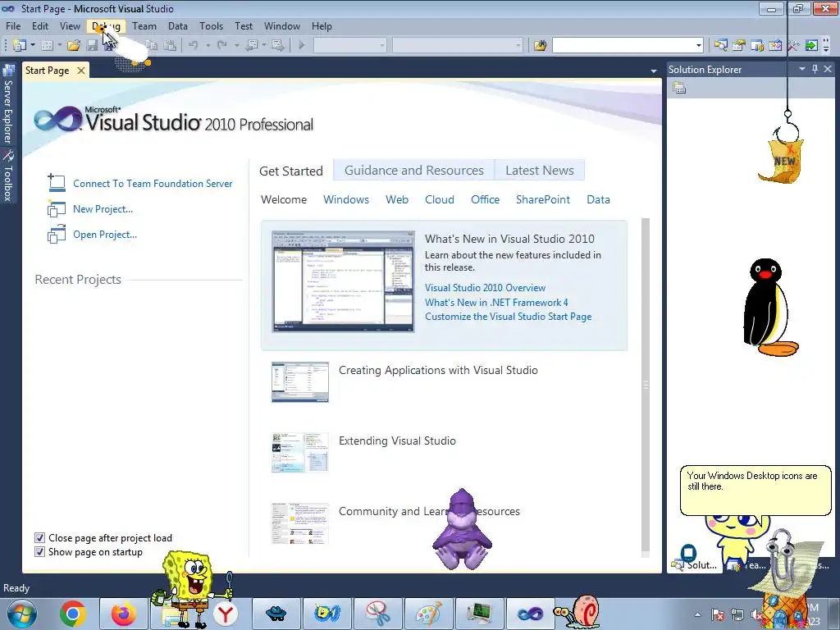The width and height of the screenshot is (840, 630).
Task: Expand the Add New Item dropdown arrow
Action: pos(59,46)
